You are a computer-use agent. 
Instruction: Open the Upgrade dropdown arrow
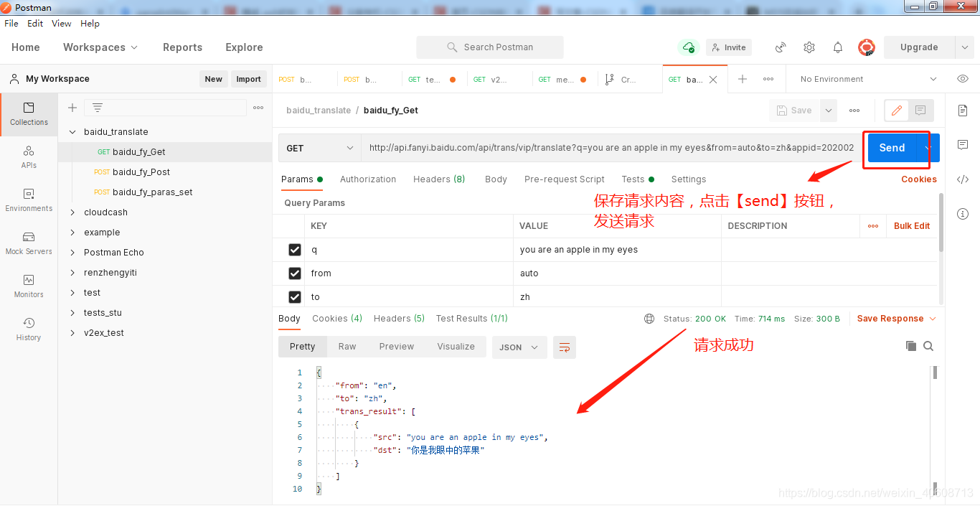coord(965,47)
